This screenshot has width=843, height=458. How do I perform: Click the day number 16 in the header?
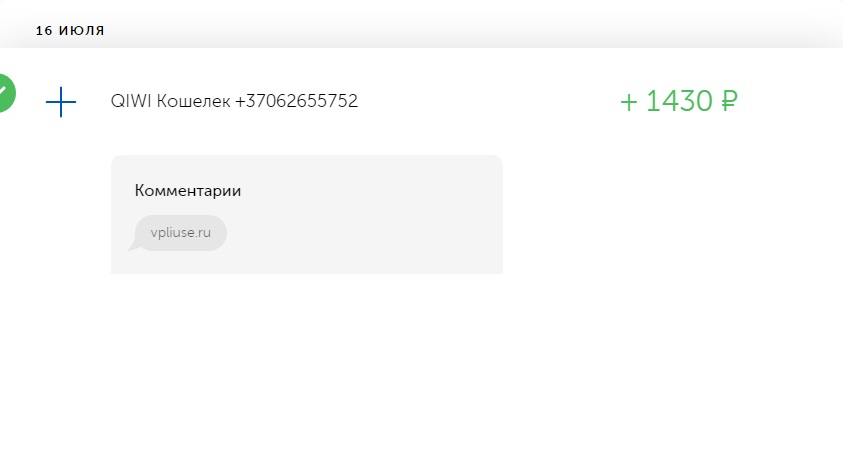point(44,31)
